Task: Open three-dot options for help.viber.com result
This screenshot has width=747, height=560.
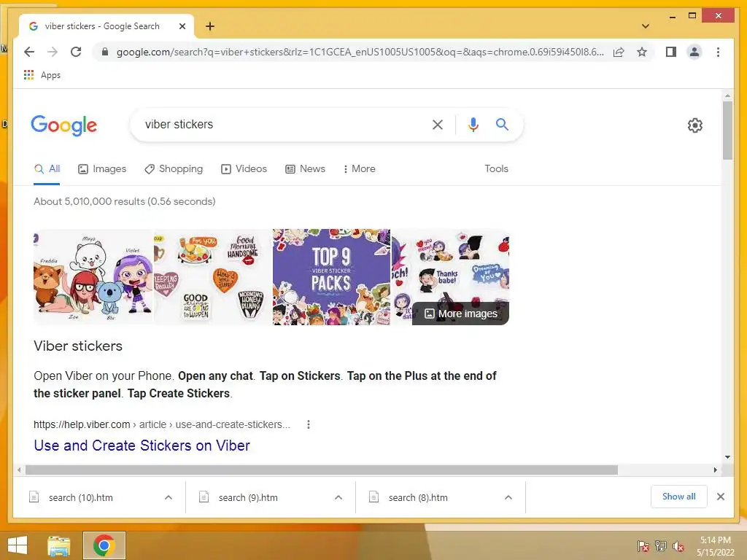Action: click(309, 424)
